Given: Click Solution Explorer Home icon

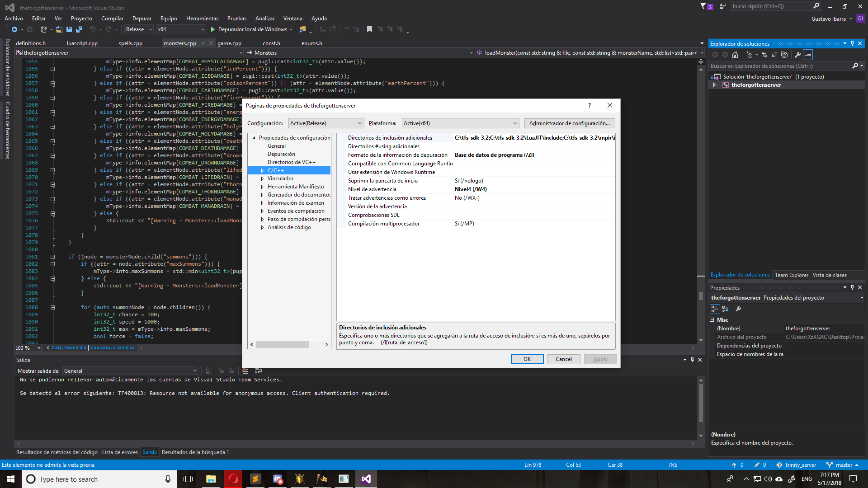Looking at the screenshot, I should (735, 55).
